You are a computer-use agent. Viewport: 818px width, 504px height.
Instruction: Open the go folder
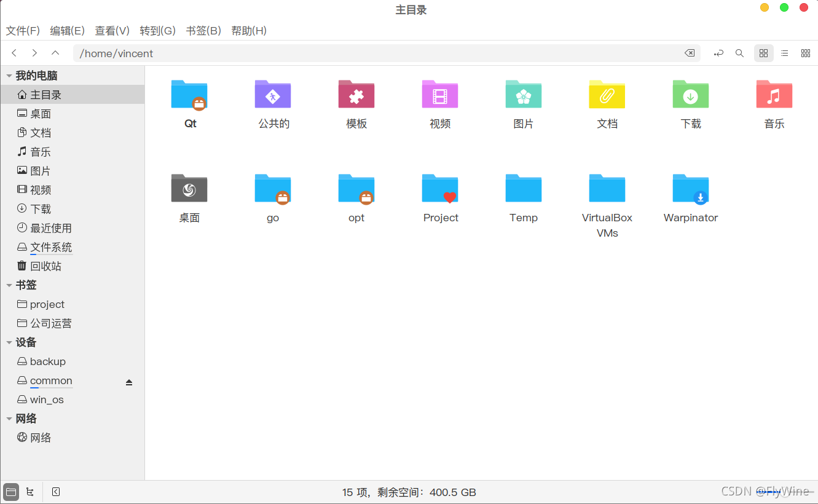point(273,189)
